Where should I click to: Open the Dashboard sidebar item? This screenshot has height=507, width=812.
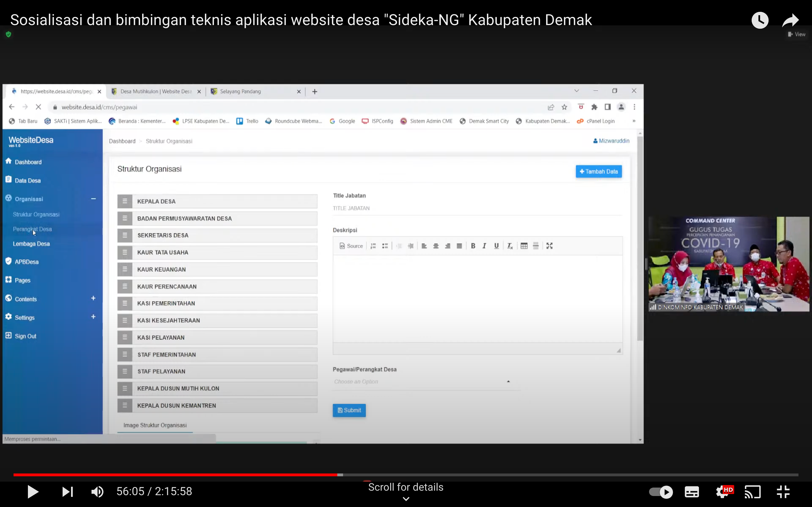(28, 162)
